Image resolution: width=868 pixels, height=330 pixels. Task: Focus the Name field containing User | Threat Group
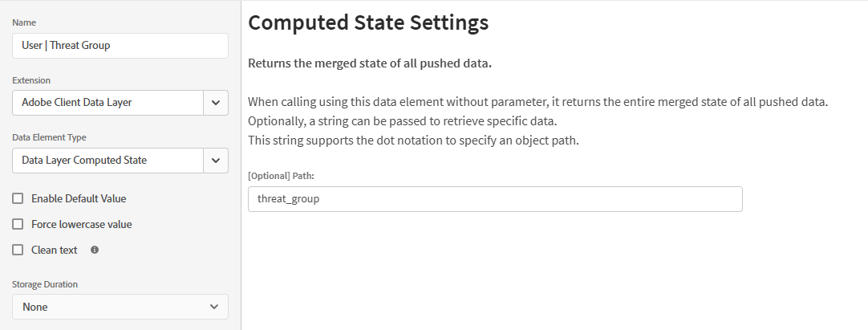[120, 46]
